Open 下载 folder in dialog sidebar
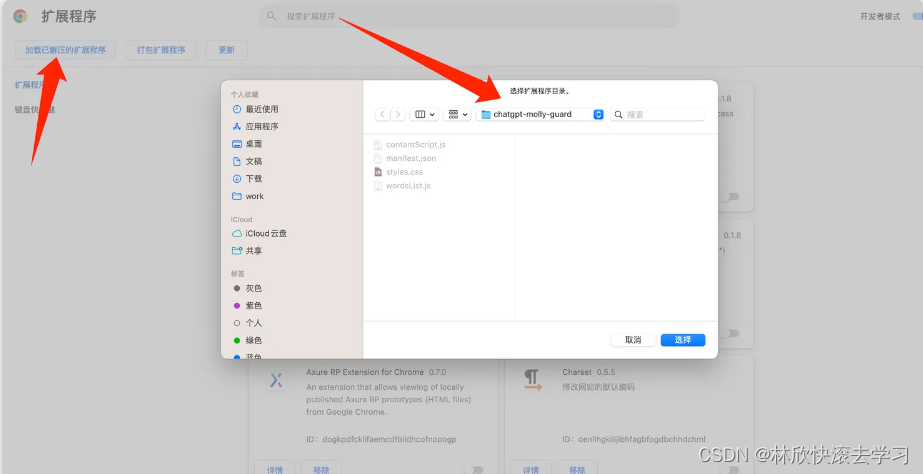Screen dimensions: 923x474 (x=247, y=178)
